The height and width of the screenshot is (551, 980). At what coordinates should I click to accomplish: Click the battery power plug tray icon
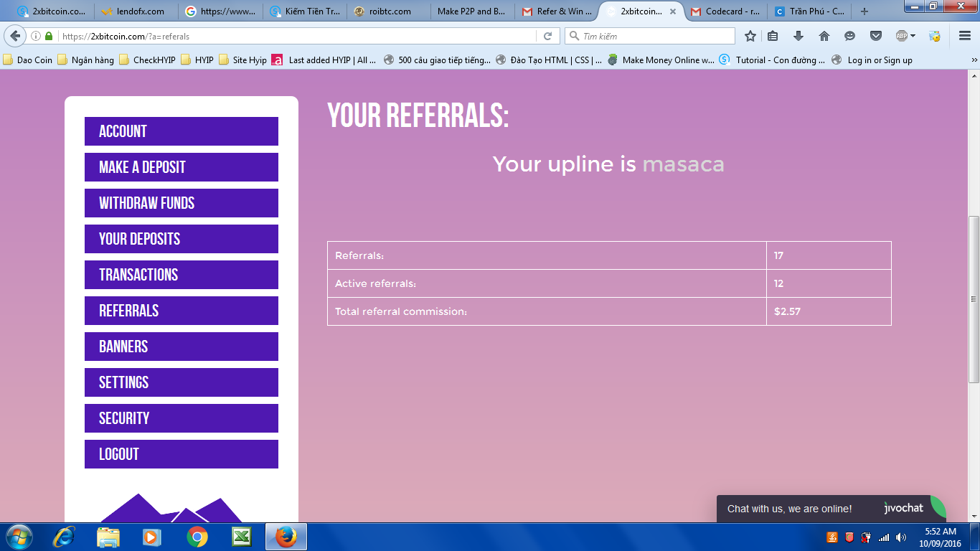tap(867, 537)
